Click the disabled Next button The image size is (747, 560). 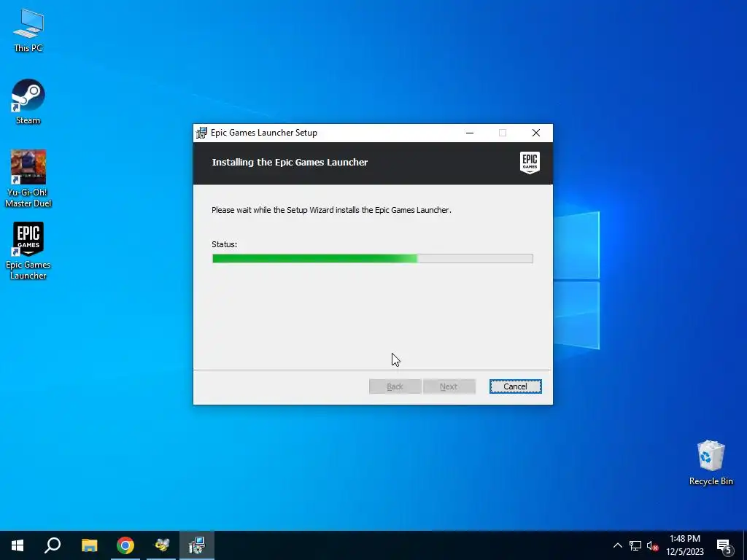tap(449, 386)
